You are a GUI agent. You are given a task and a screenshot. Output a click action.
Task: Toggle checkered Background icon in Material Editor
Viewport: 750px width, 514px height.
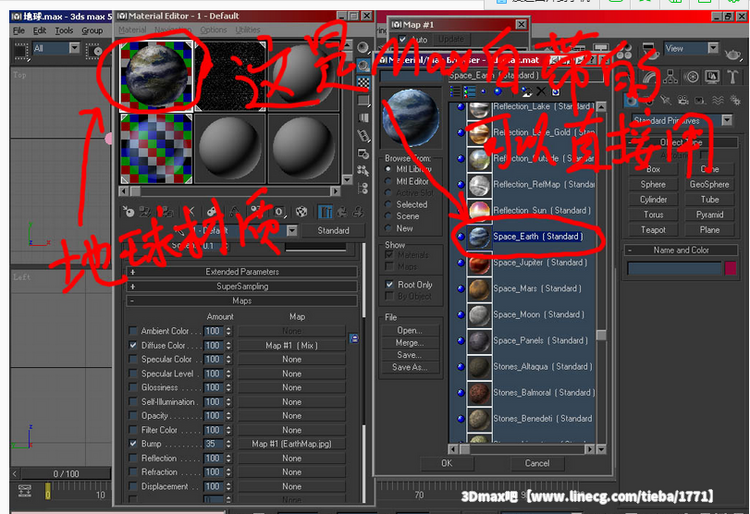364,83
